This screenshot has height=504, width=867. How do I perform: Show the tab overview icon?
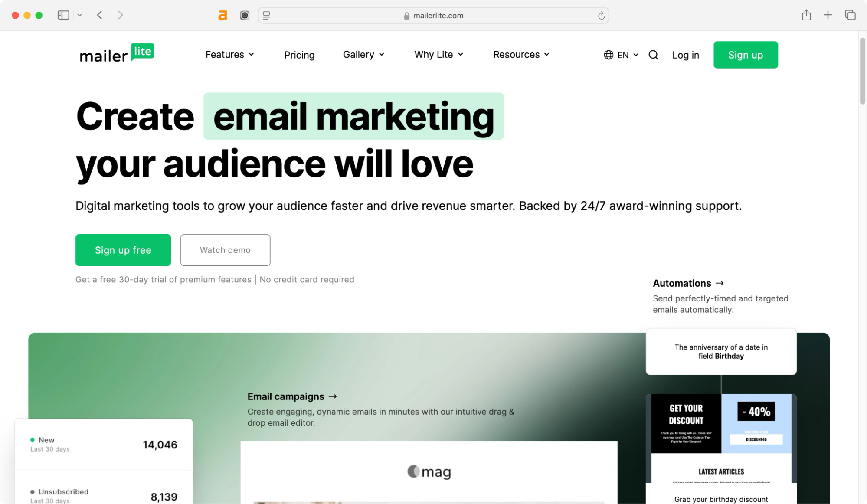pyautogui.click(x=849, y=15)
